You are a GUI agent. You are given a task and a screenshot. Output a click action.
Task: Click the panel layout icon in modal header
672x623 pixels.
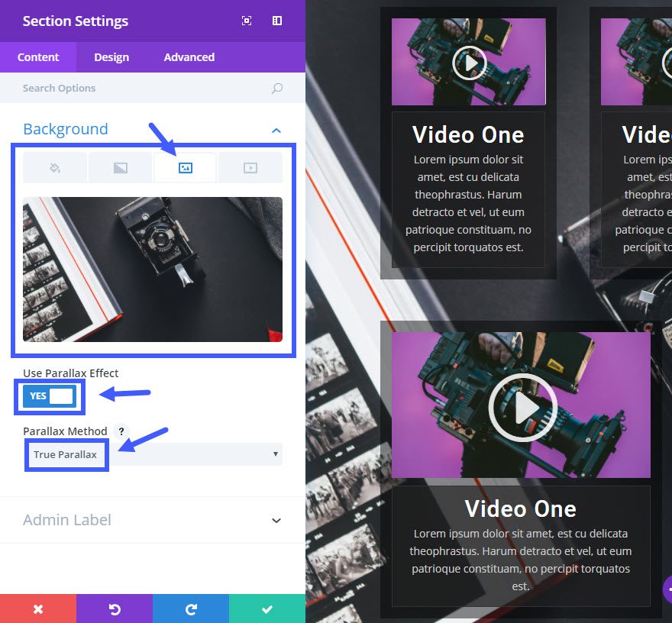[276, 21]
